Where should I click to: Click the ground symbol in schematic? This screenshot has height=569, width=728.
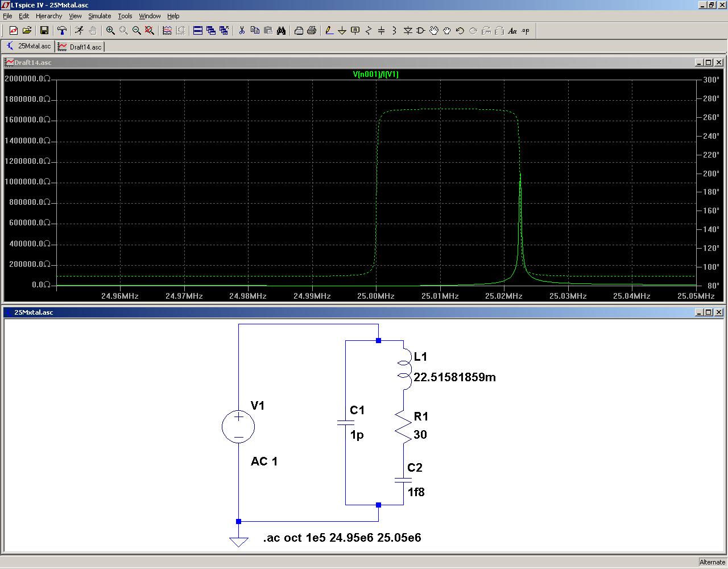pyautogui.click(x=238, y=541)
